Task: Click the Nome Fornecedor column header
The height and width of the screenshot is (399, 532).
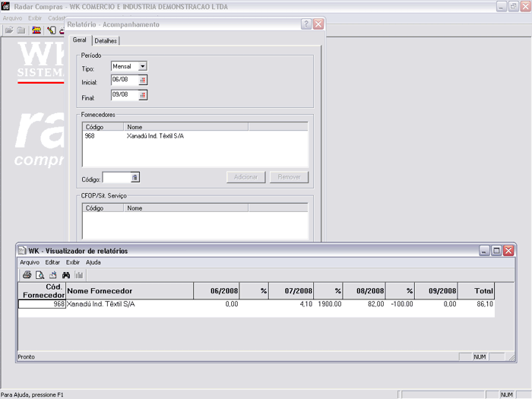Action: point(100,291)
